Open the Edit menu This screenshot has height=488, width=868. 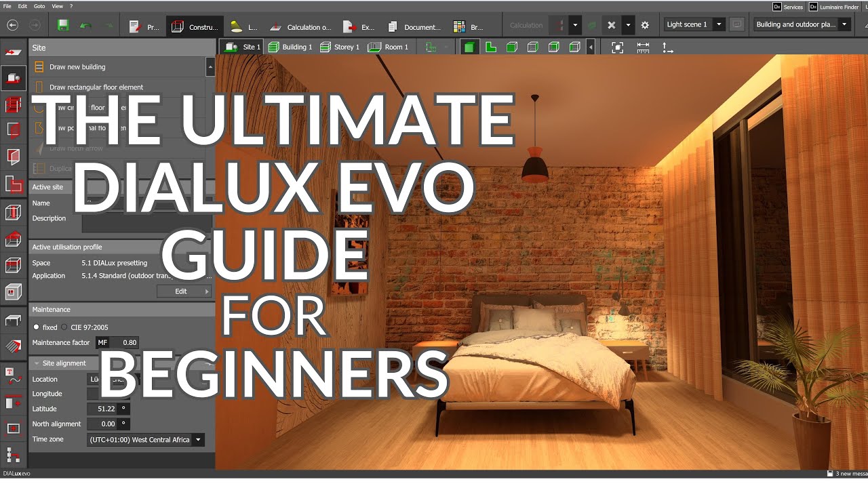[x=23, y=6]
